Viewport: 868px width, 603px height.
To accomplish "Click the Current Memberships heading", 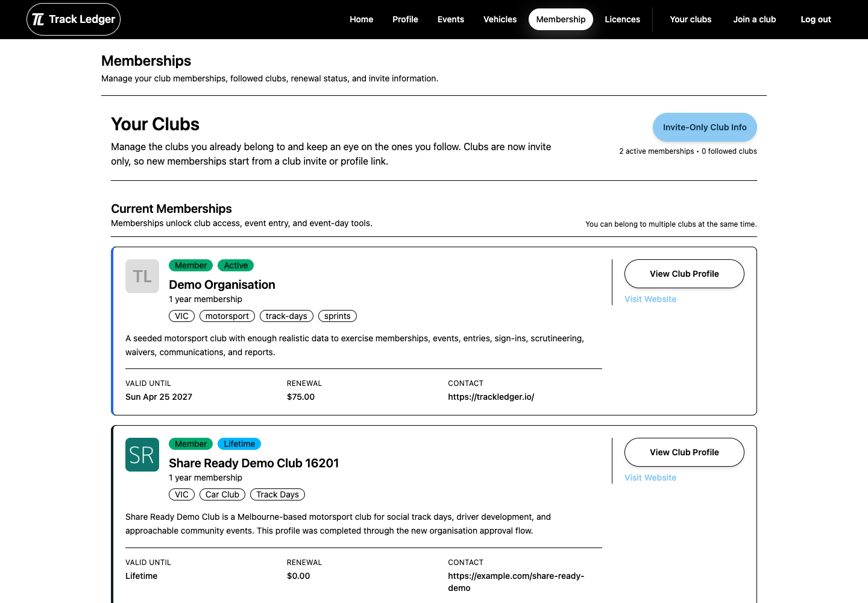I will pos(171,209).
